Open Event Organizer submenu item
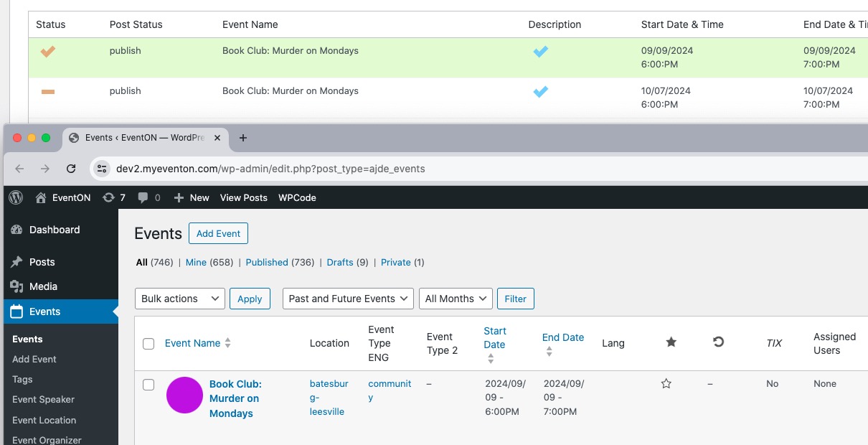The height and width of the screenshot is (445, 868). click(x=47, y=440)
